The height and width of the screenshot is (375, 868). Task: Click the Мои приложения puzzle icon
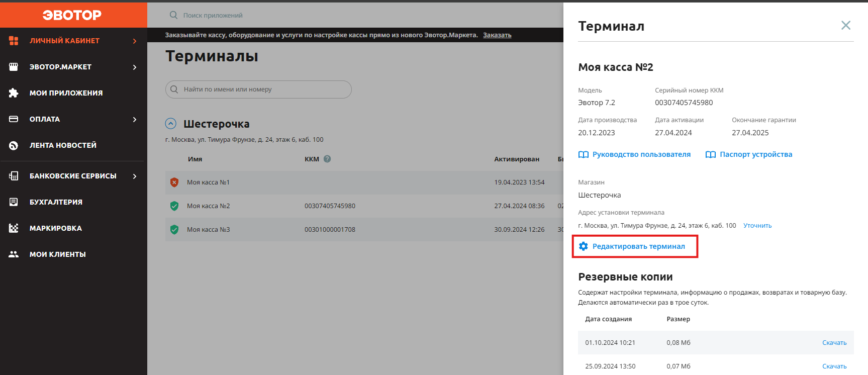pyautogui.click(x=14, y=93)
